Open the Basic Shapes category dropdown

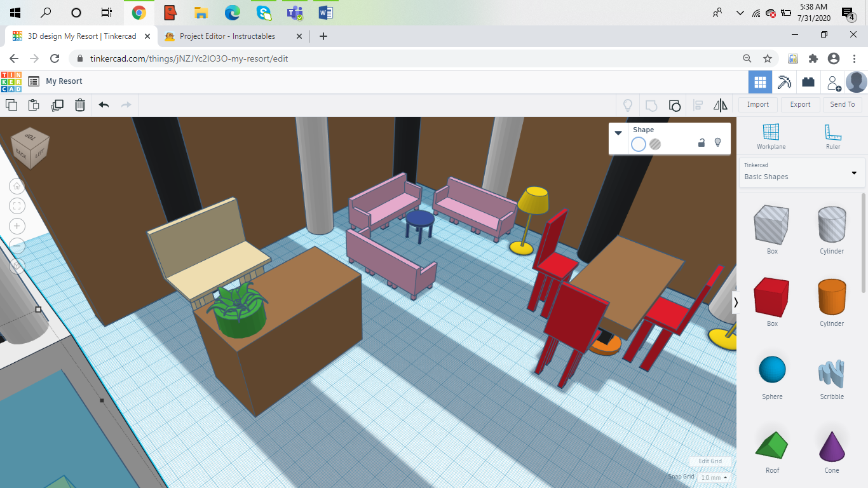[x=801, y=172]
